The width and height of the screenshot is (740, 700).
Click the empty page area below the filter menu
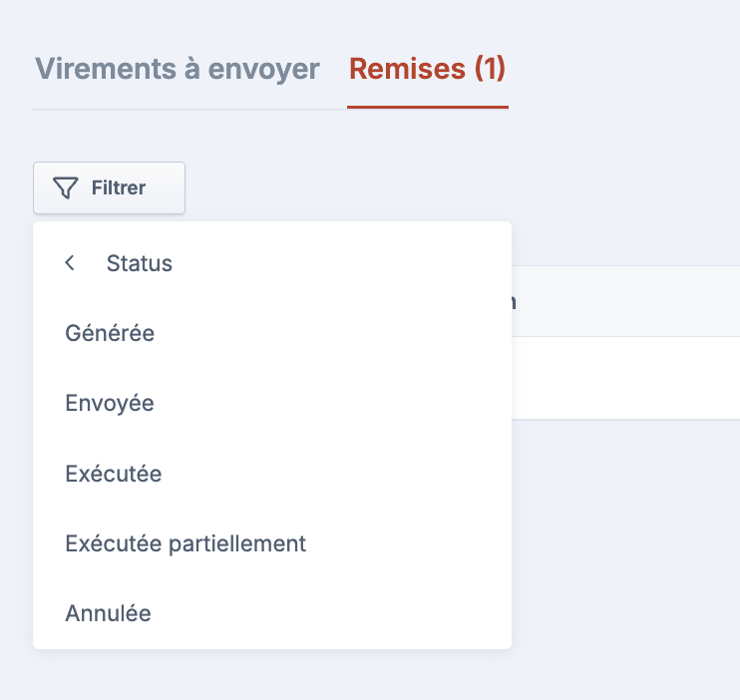point(369,676)
